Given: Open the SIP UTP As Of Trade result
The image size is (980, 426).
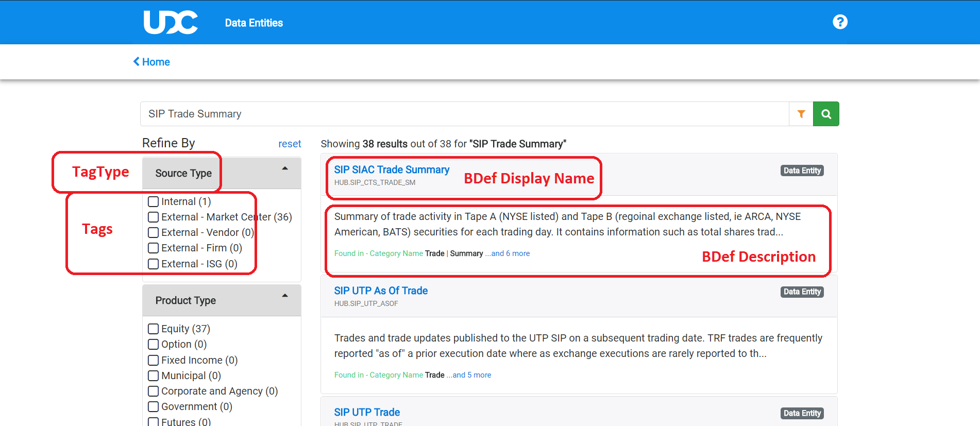Looking at the screenshot, I should coord(381,291).
